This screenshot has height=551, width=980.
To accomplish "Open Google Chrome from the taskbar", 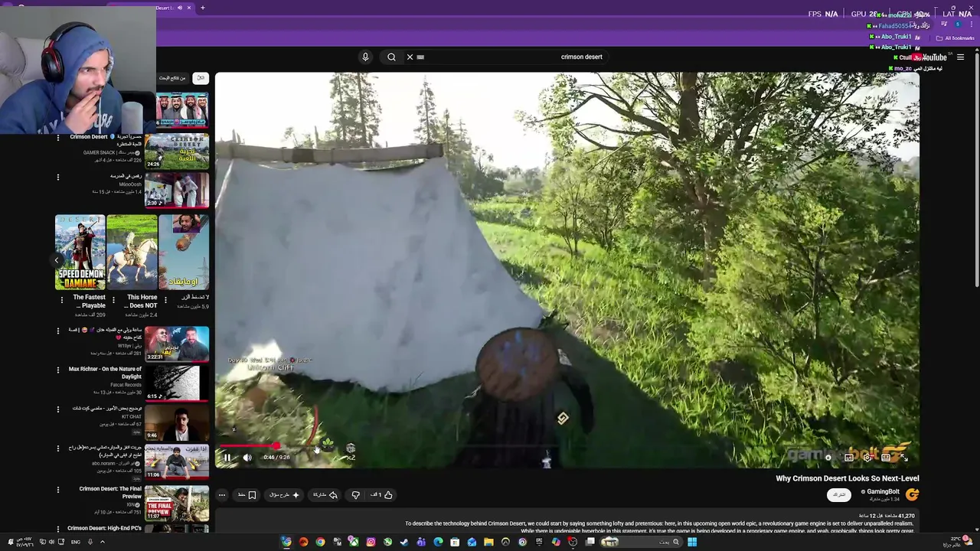I will tap(320, 542).
